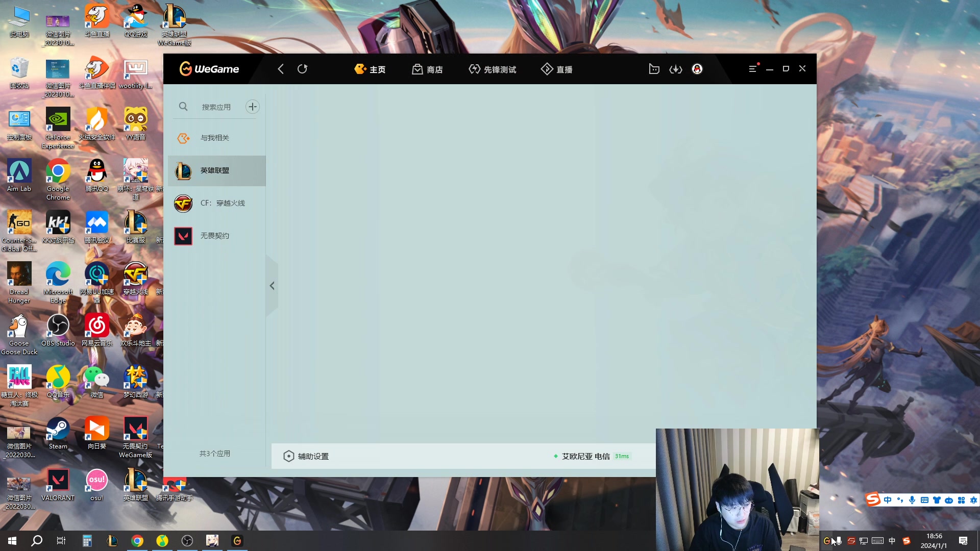Select CF: 穿越火线 in the sidebar
Image resolution: width=980 pixels, height=551 pixels.
[x=217, y=203]
